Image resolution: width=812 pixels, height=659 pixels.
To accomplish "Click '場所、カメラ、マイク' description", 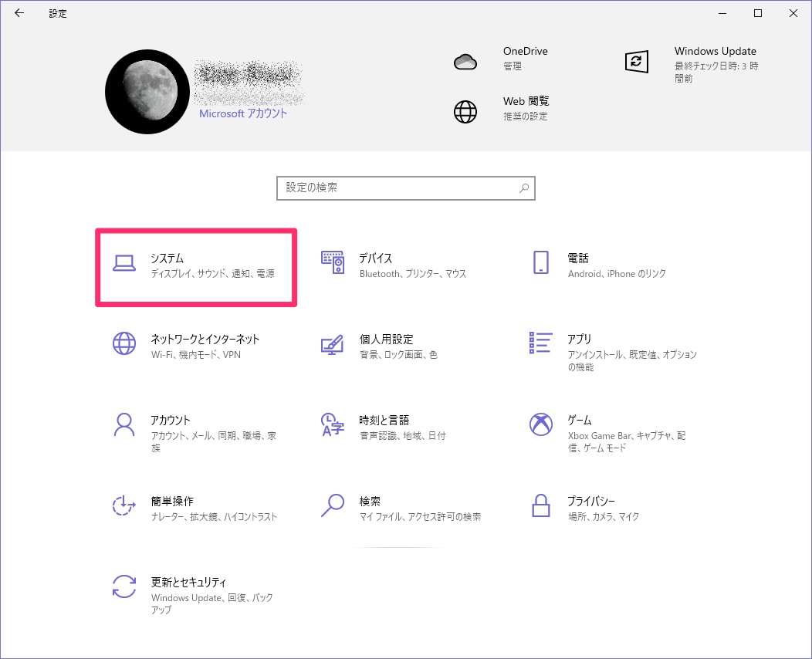I will pyautogui.click(x=604, y=517).
